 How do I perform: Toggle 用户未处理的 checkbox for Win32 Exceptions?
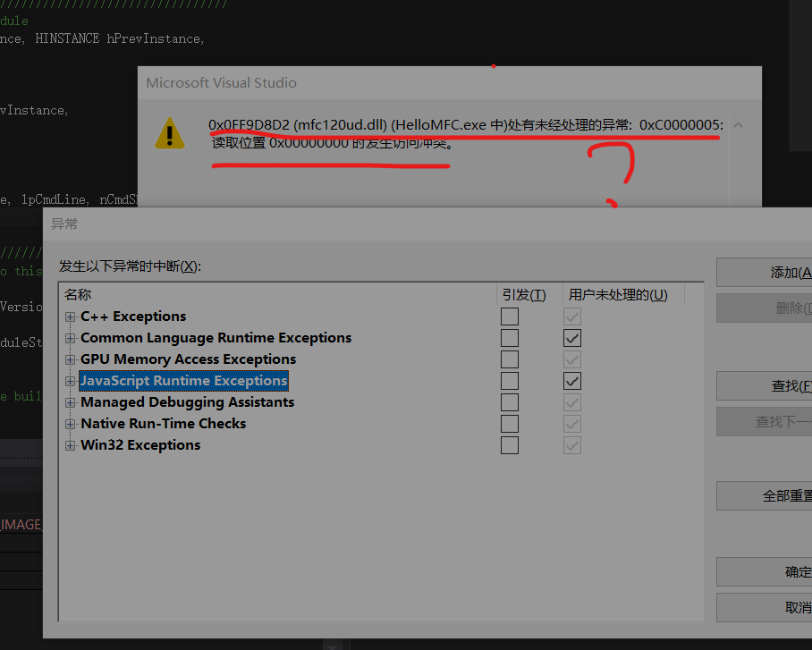coord(572,445)
